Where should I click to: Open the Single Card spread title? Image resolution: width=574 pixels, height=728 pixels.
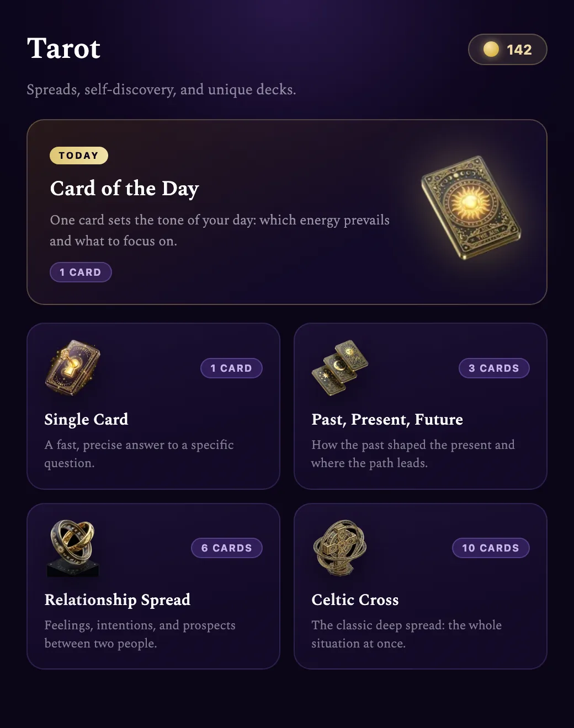coord(86,419)
